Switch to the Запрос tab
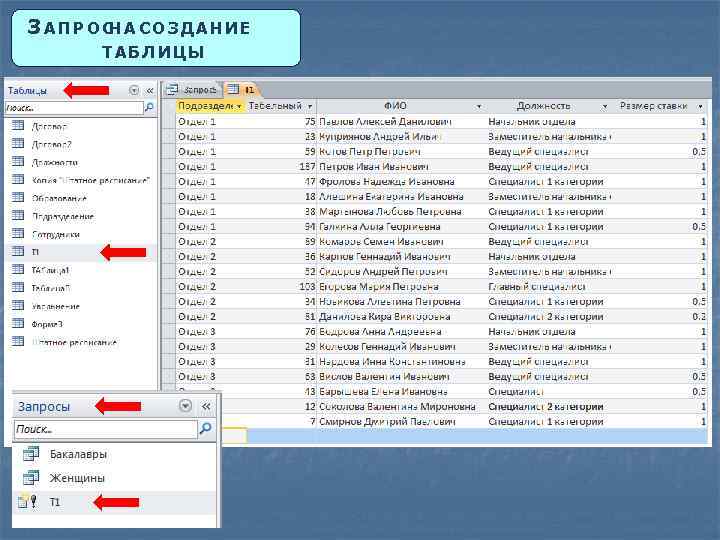720x540 pixels. click(192, 90)
